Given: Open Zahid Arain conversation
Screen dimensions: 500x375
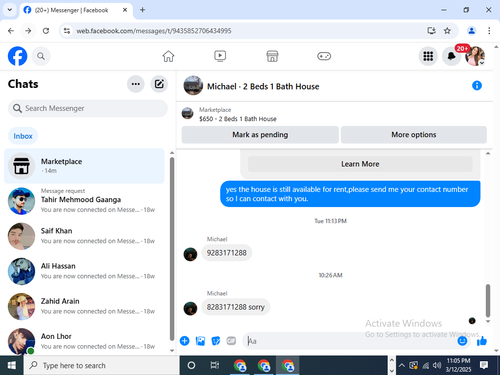Looking at the screenshot, I should click(84, 306).
